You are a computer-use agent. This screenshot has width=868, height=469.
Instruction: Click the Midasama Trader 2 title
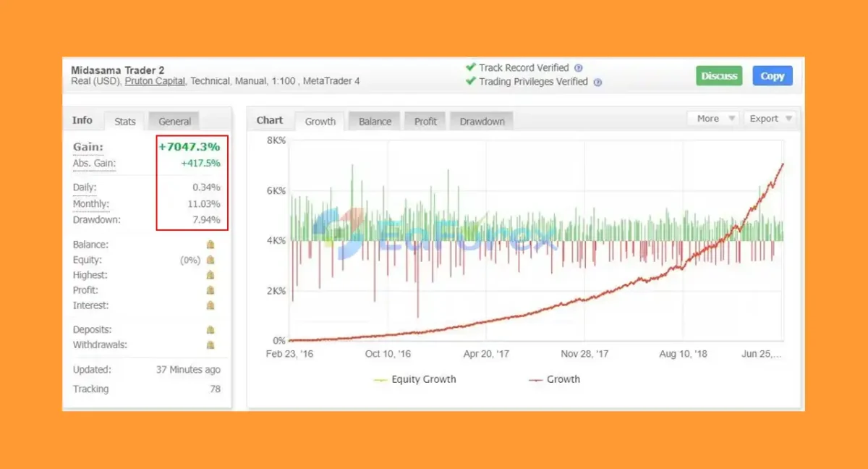tap(117, 70)
